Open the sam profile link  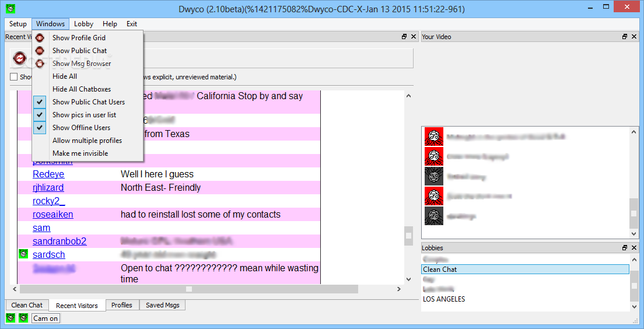[41, 228]
